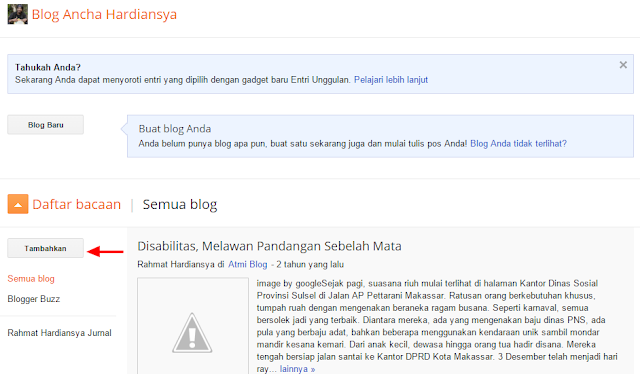
Task: Visit the Atmi Blog link
Action: [247, 265]
